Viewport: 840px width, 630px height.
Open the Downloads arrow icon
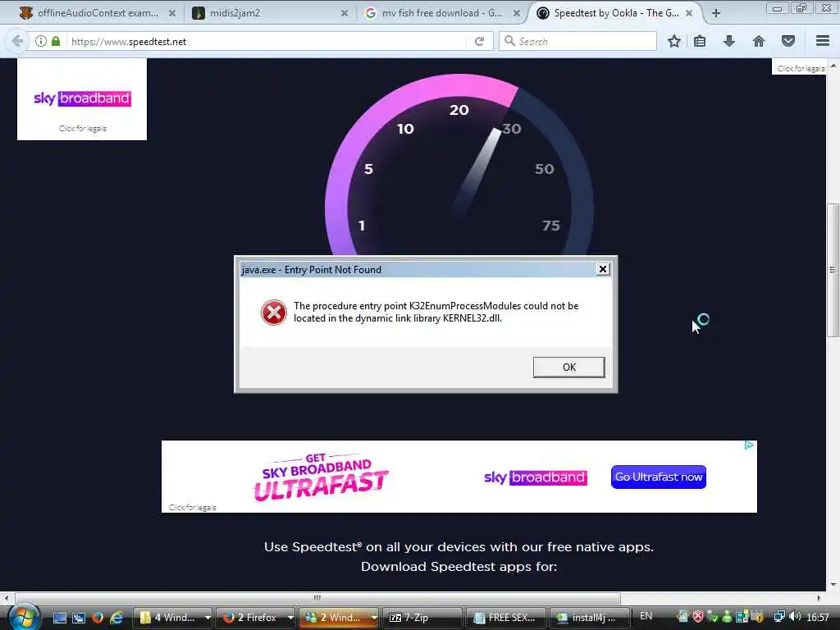pos(729,41)
